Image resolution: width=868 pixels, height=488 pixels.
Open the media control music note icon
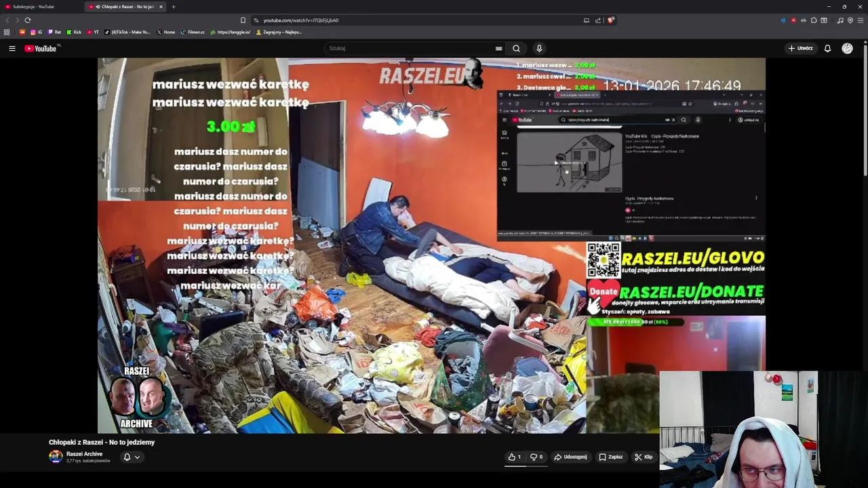[x=840, y=20]
